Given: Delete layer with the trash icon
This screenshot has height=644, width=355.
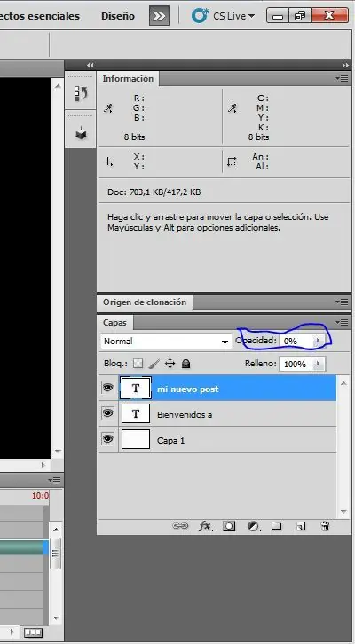Looking at the screenshot, I should point(325,526).
